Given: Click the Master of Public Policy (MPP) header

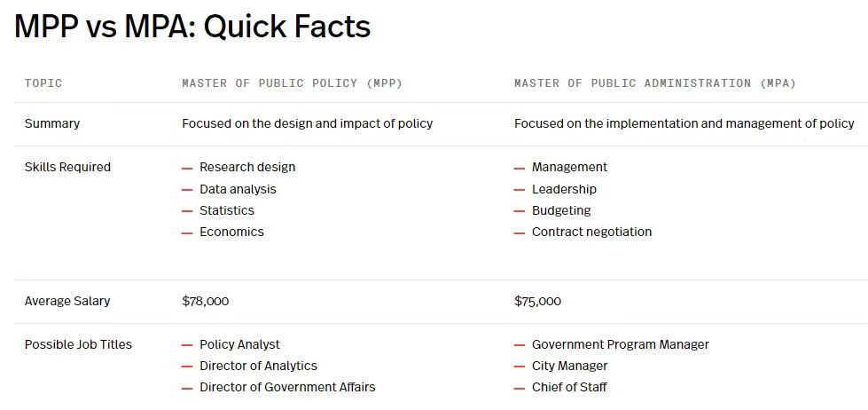Looking at the screenshot, I should click(293, 83).
